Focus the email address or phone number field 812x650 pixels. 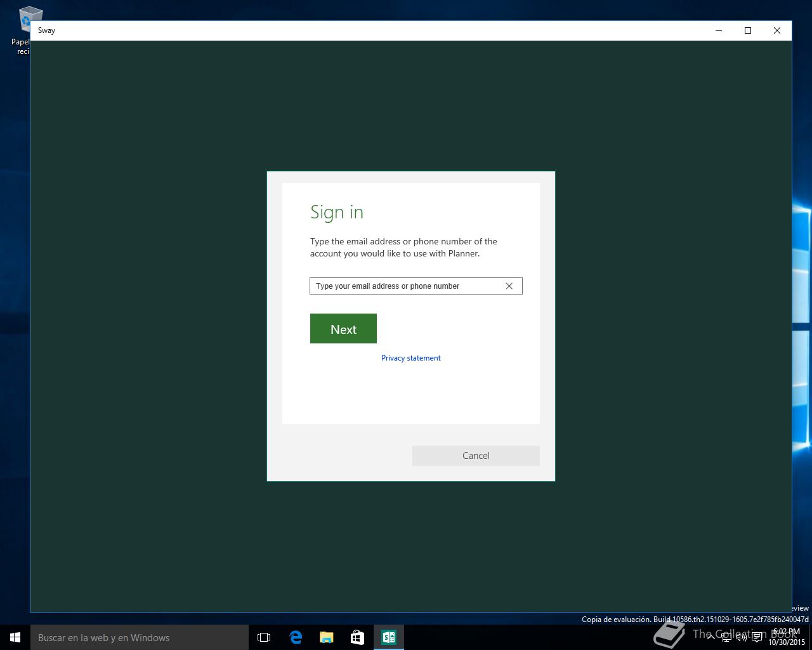point(416,286)
